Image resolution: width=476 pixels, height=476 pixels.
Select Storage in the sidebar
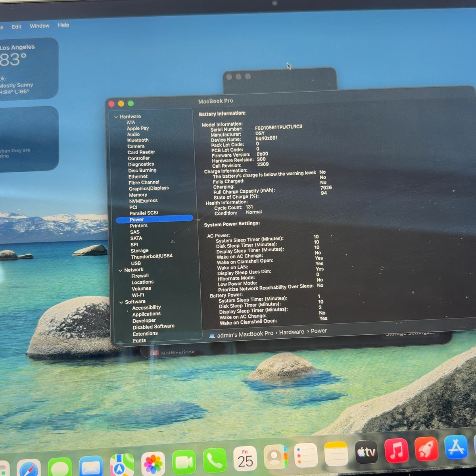click(140, 251)
